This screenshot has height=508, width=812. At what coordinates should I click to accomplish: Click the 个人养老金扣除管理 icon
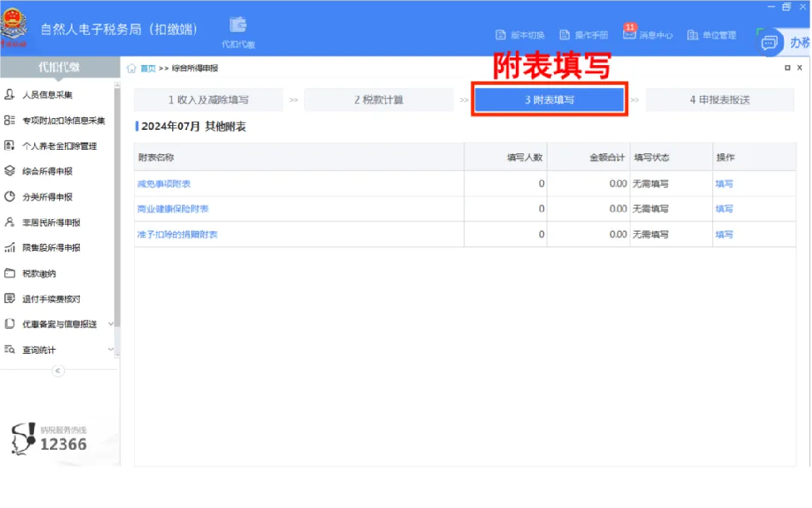(9, 146)
